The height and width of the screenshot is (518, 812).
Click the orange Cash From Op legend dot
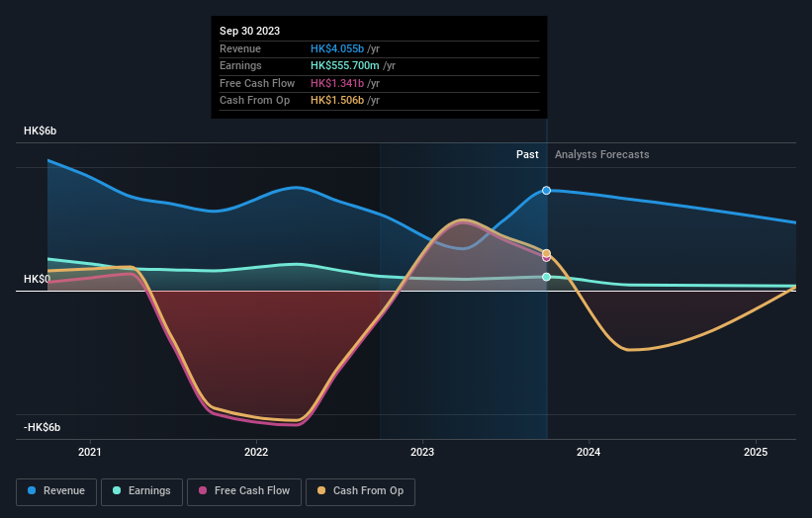(321, 490)
